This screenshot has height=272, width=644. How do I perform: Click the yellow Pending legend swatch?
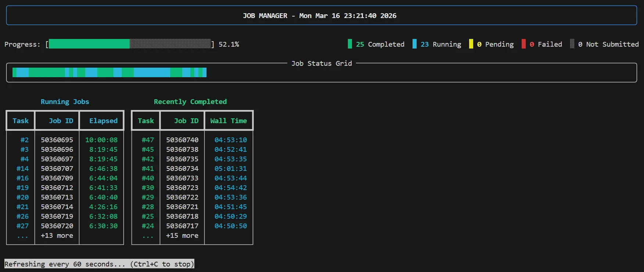471,44
